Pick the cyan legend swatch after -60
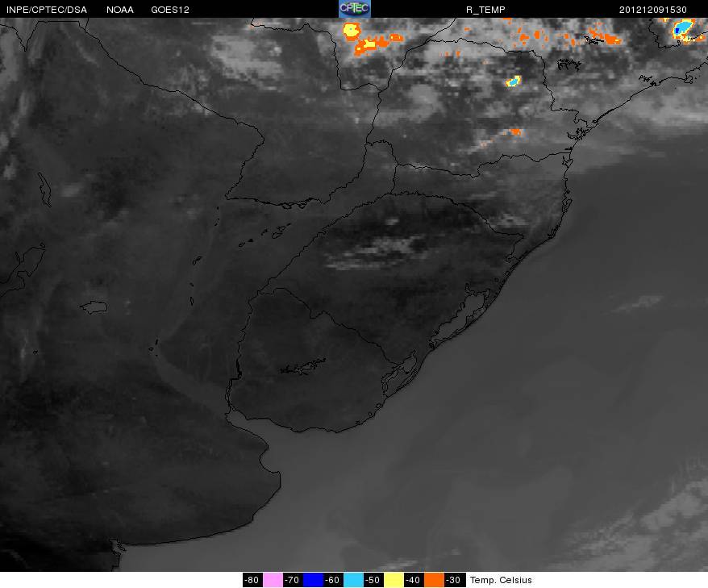The height and width of the screenshot is (588, 708). pyautogui.click(x=353, y=580)
